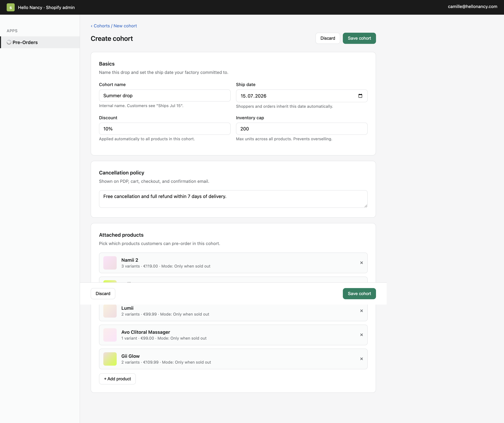Click the top Discard button

328,38
